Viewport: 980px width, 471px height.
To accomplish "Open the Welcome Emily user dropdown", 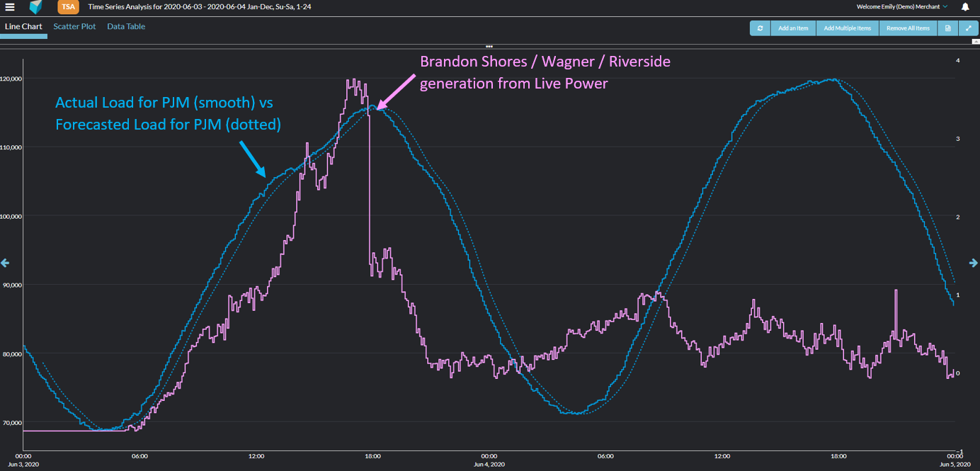I will (901, 7).
